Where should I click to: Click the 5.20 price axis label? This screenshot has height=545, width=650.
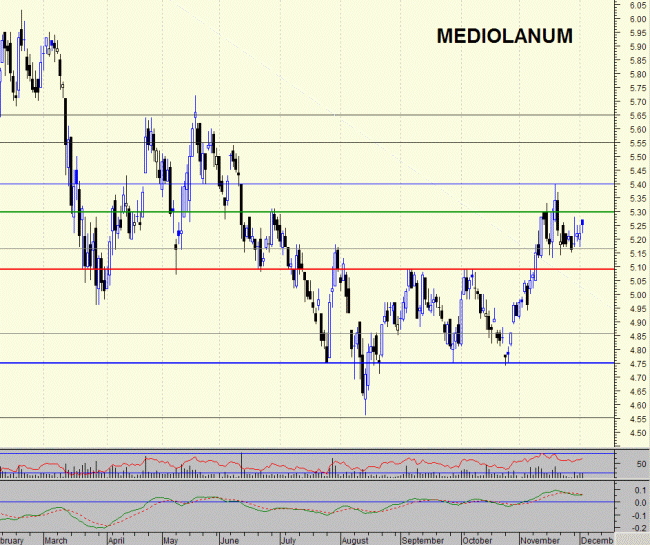(638, 240)
